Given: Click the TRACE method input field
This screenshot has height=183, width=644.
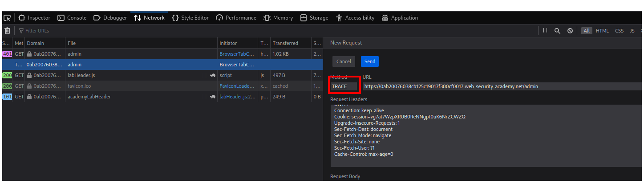Looking at the screenshot, I should click(x=344, y=86).
